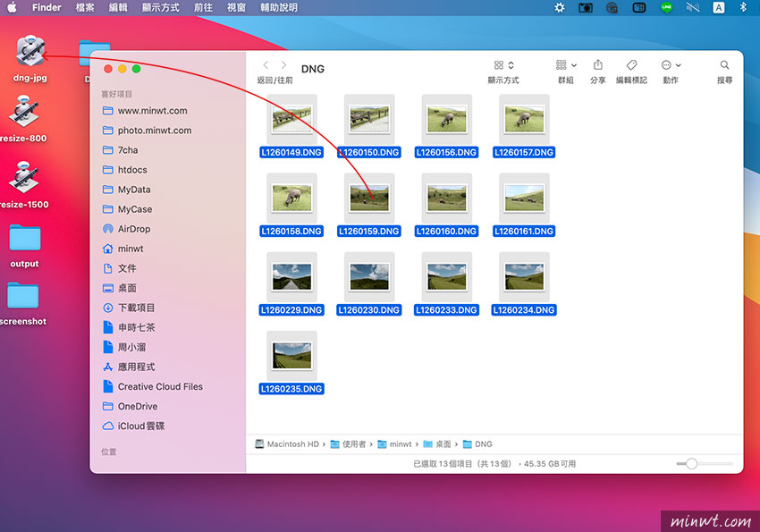Open the 顯示方式 view switcher
The image size is (760, 532).
[503, 65]
